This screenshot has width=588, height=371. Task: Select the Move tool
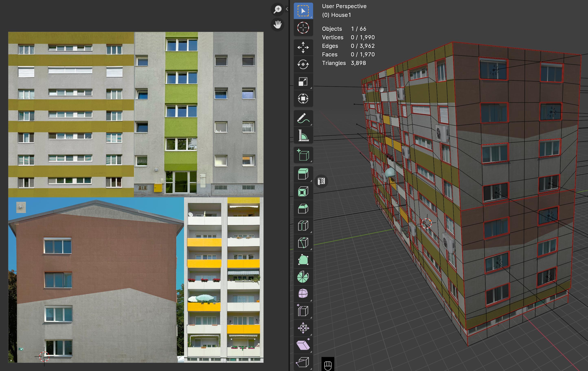tap(303, 47)
